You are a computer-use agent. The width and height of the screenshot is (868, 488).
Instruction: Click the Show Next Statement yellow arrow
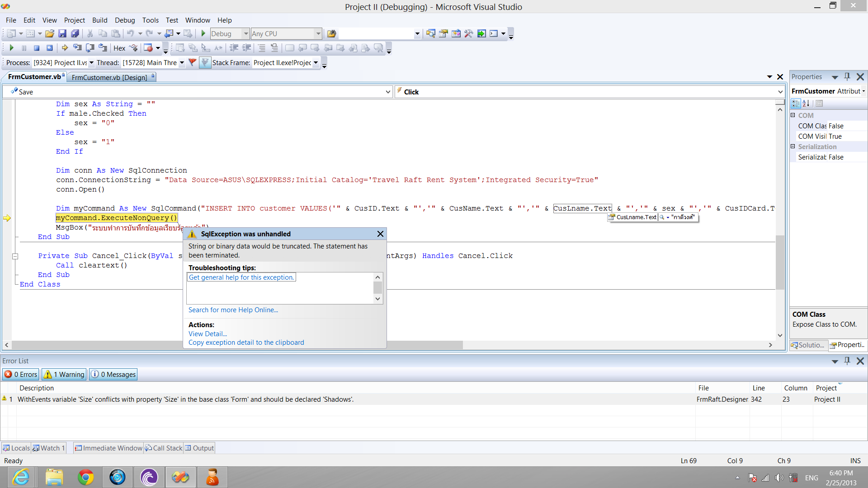tap(65, 48)
